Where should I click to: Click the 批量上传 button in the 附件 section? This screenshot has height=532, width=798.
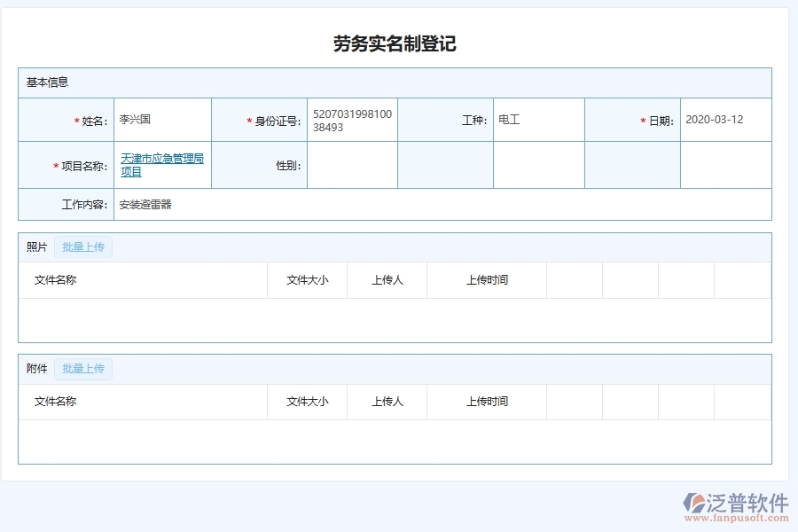pyautogui.click(x=83, y=369)
